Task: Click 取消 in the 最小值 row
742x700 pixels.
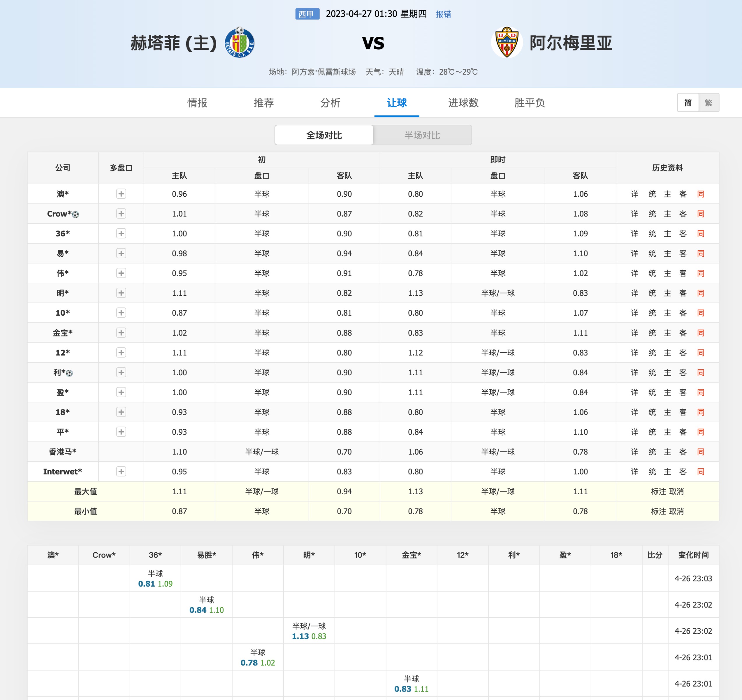Action: [676, 511]
